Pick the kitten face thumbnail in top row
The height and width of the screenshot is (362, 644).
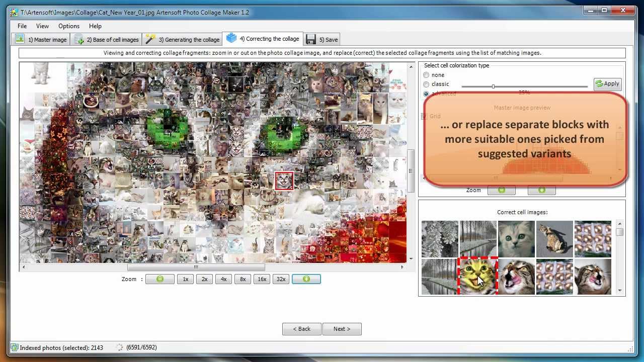tap(516, 239)
